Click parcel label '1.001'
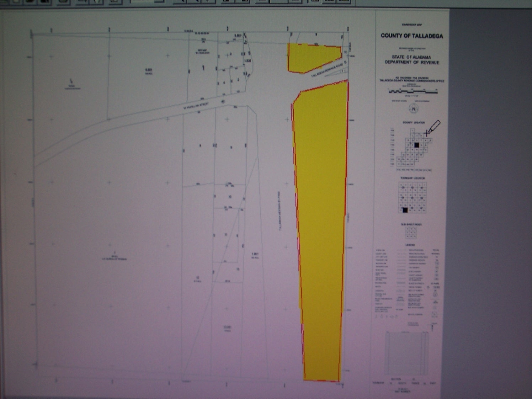 click(x=255, y=254)
